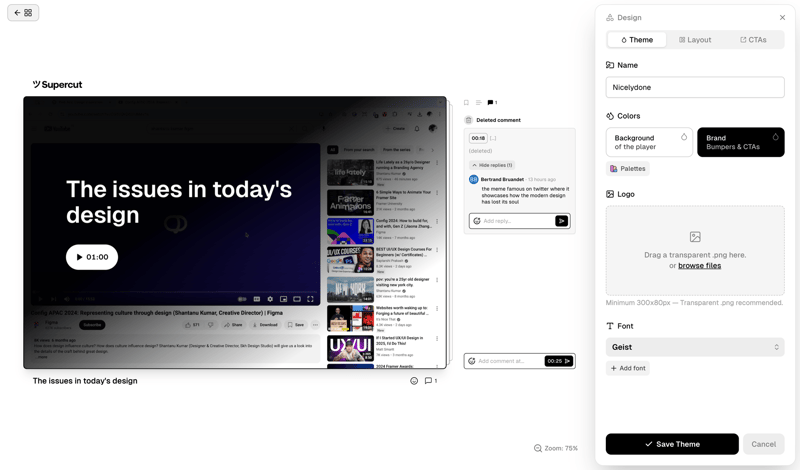
Task: Go back using the top-left arrow grid button
Action: pyautogui.click(x=23, y=13)
